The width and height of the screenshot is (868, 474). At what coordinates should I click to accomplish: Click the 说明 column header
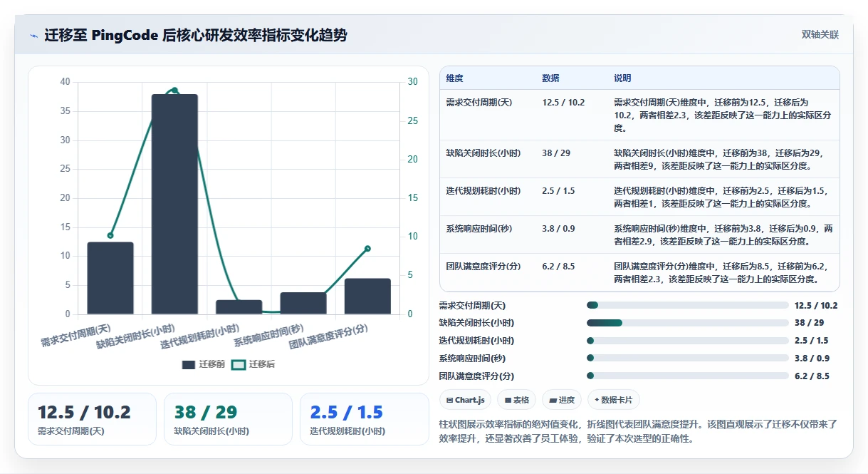tap(622, 78)
